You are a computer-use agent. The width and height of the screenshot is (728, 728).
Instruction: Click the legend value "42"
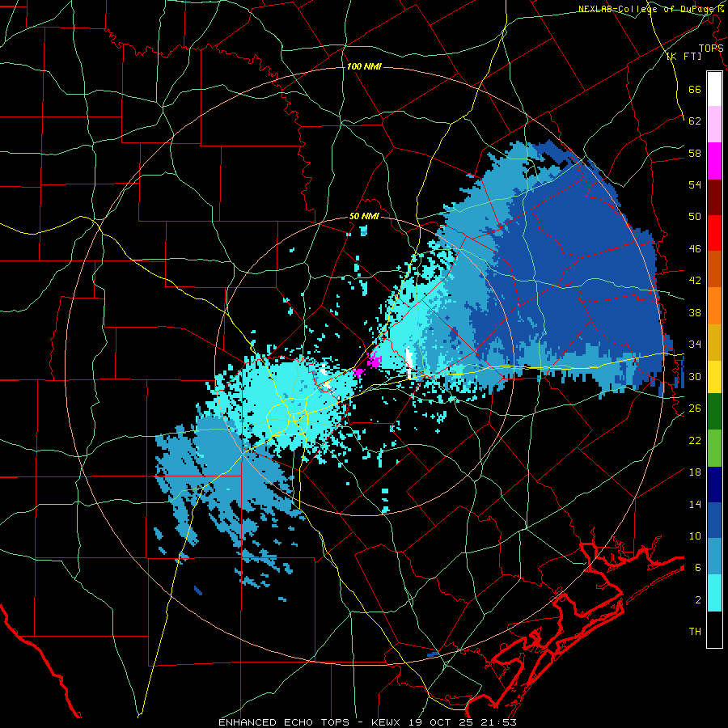pyautogui.click(x=695, y=281)
